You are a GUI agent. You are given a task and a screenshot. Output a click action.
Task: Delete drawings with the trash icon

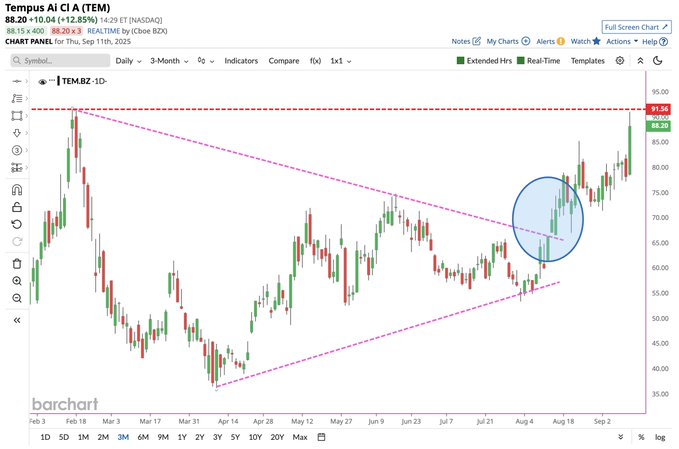(x=17, y=264)
